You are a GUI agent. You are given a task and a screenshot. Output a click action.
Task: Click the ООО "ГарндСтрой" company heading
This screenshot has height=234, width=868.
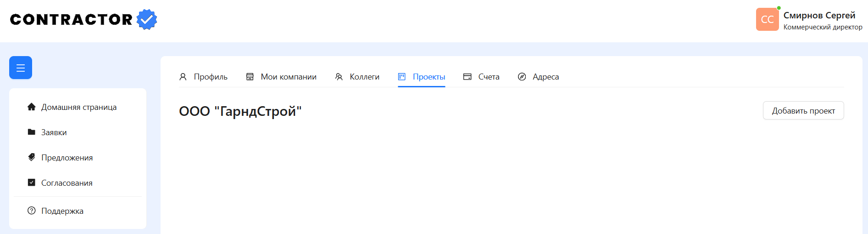click(240, 111)
